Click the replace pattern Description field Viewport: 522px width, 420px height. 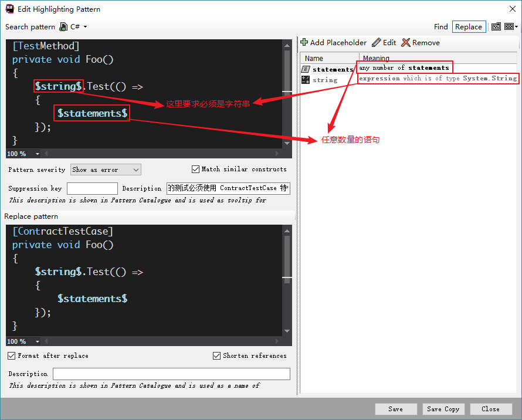pos(171,374)
